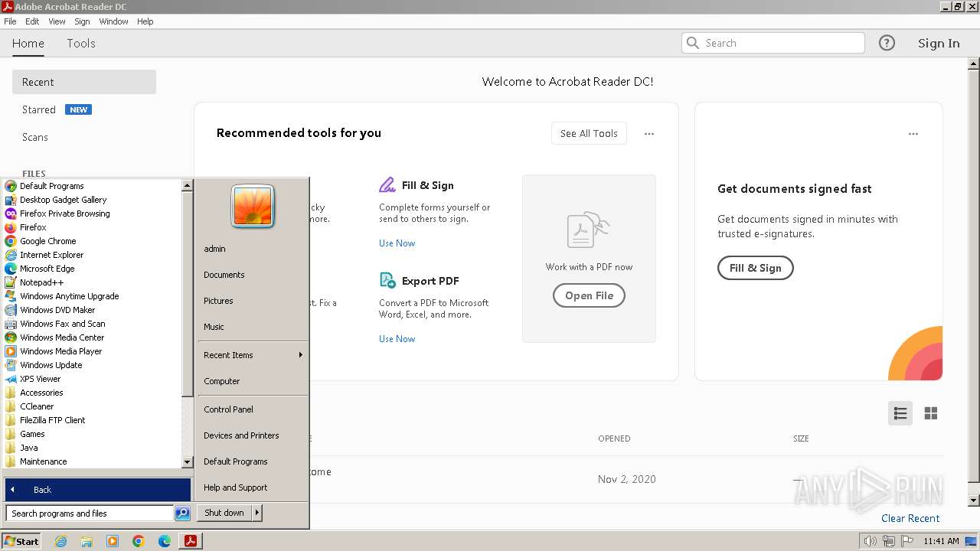Viewport: 980px width, 551px height.
Task: Expand the CCleaner folder
Action: coord(37,406)
